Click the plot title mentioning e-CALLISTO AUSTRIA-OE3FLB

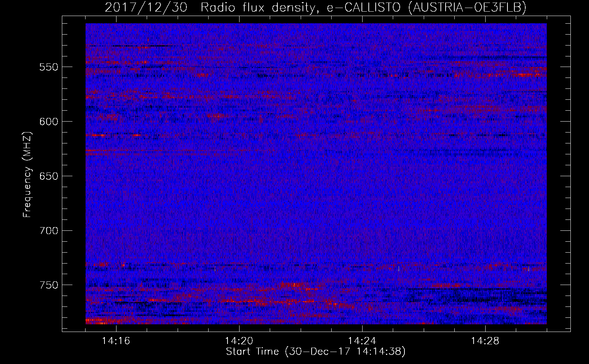coord(316,7)
